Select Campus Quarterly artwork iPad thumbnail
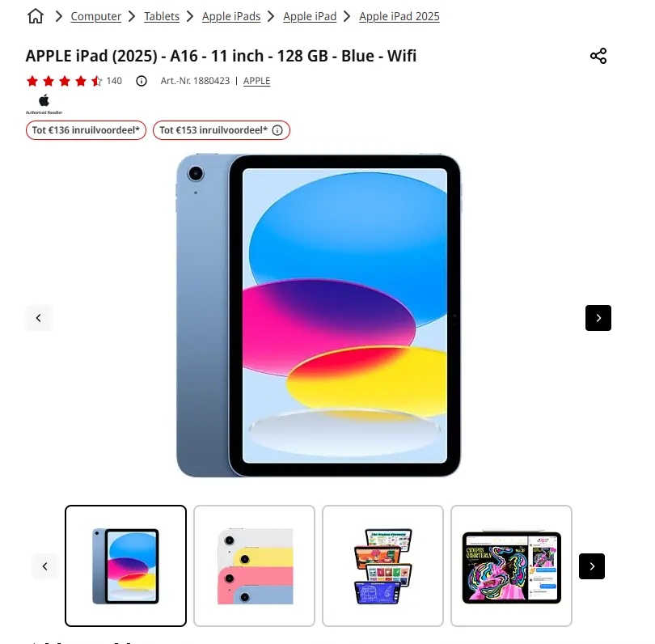The image size is (655, 644). tap(511, 566)
